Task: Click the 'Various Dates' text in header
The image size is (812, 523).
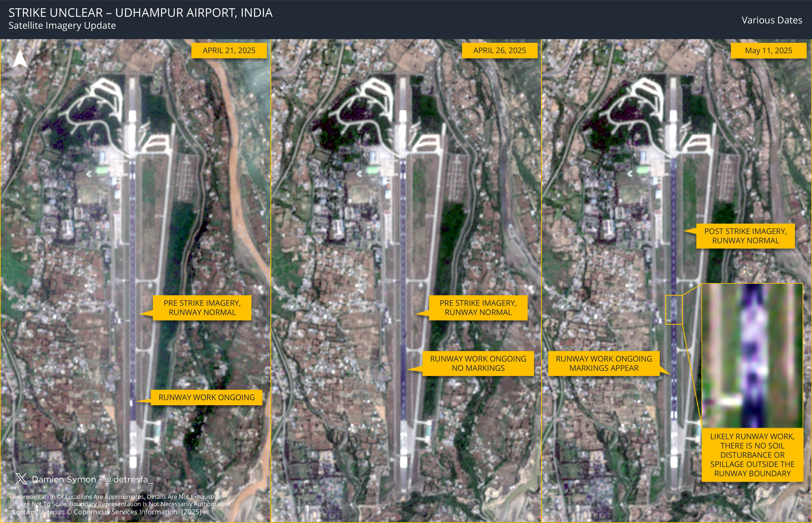Action: [772, 20]
